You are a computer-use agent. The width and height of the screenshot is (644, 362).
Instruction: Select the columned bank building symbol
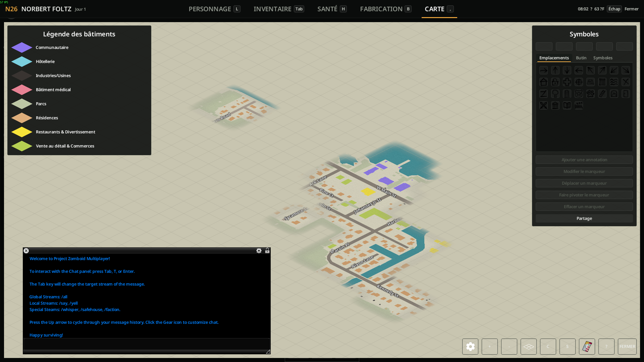coord(555,105)
